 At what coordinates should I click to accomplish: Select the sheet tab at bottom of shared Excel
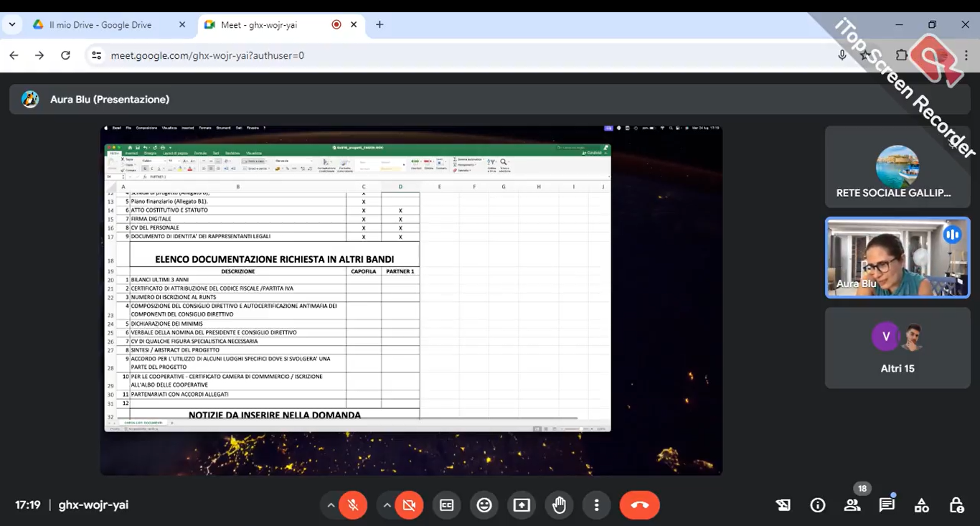143,423
